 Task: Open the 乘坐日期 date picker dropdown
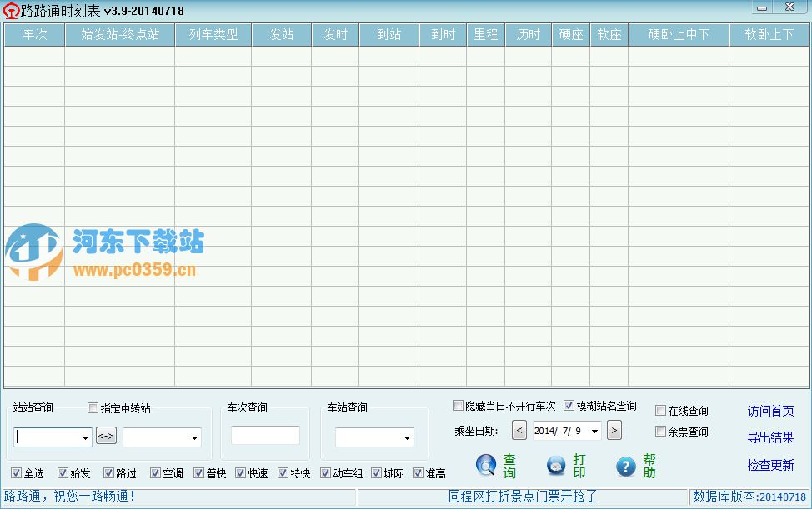[x=594, y=430]
